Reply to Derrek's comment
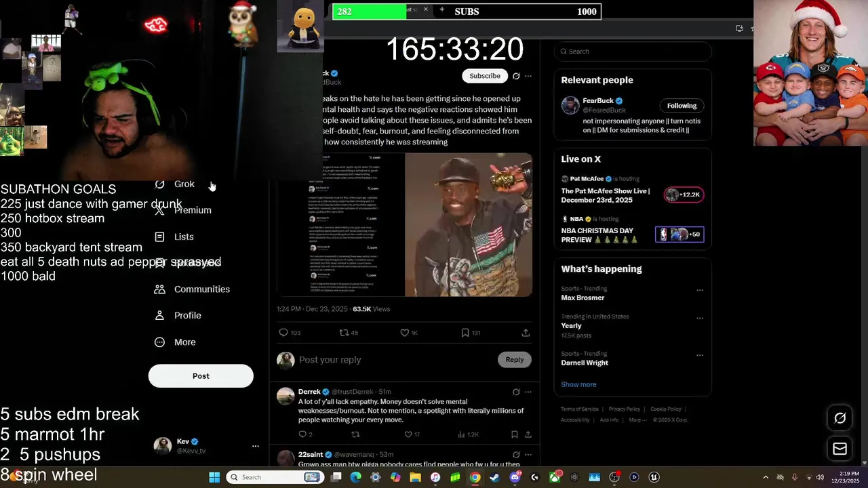This screenshot has height=488, width=868. pyautogui.click(x=305, y=434)
